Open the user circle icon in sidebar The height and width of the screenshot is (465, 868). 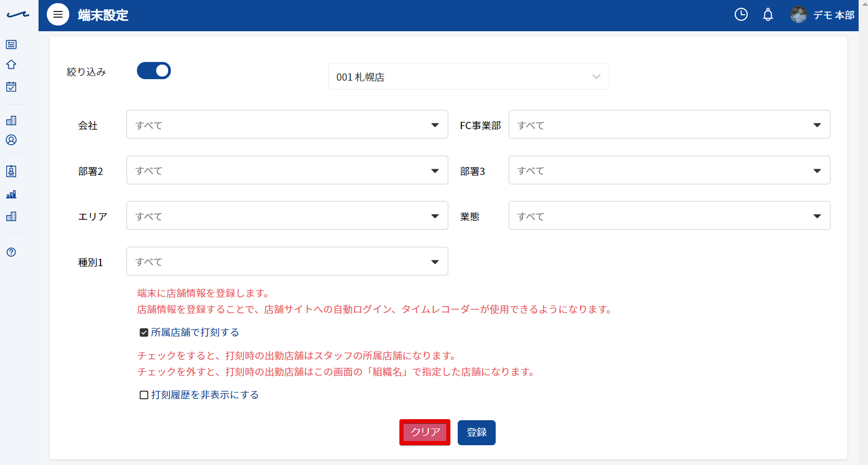pos(11,140)
